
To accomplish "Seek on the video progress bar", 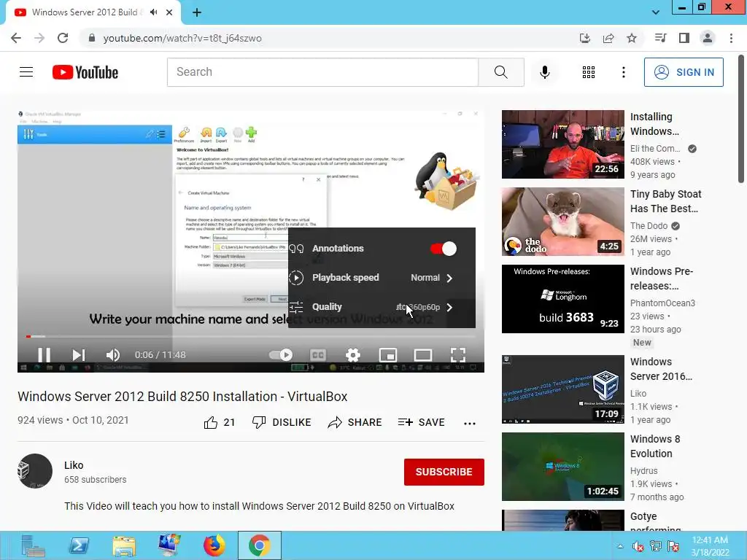I will coord(251,336).
